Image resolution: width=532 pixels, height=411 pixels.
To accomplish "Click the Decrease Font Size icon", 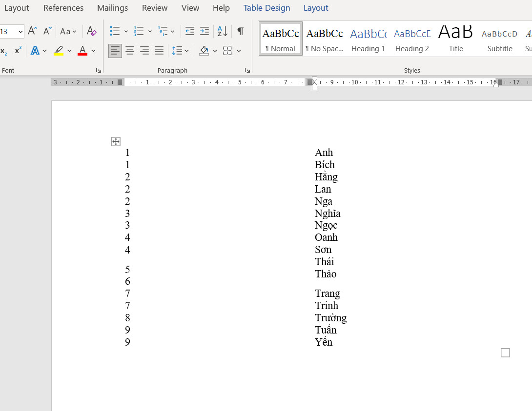I will tap(47, 31).
